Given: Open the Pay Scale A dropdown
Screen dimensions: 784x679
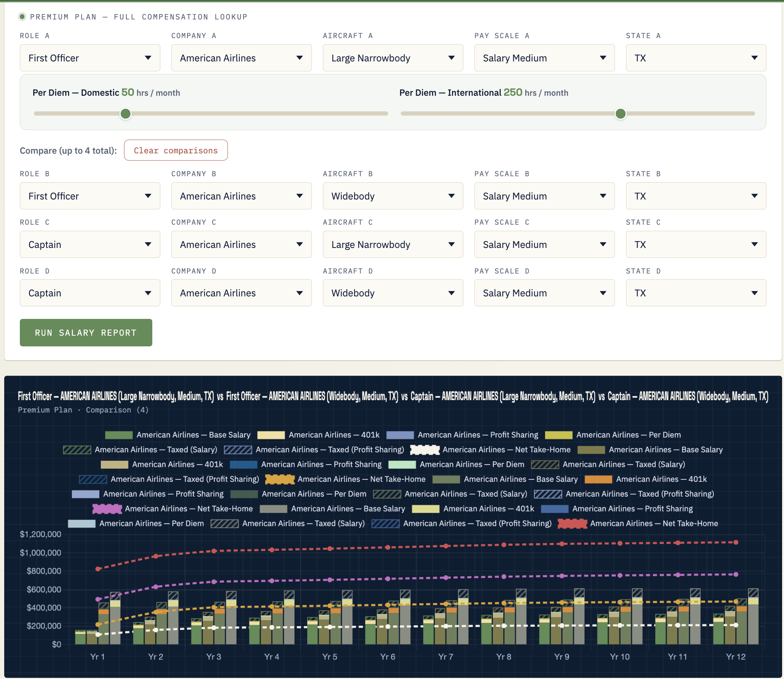Looking at the screenshot, I should point(545,58).
